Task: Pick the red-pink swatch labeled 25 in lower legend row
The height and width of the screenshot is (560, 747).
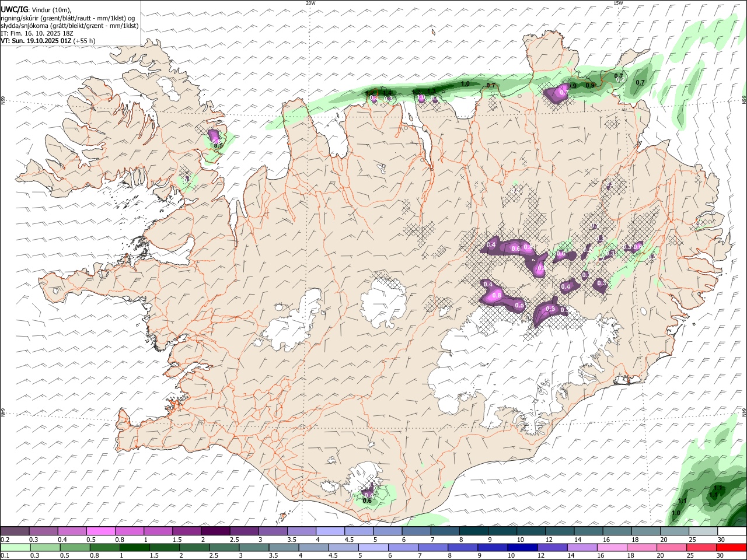Action: (702, 547)
